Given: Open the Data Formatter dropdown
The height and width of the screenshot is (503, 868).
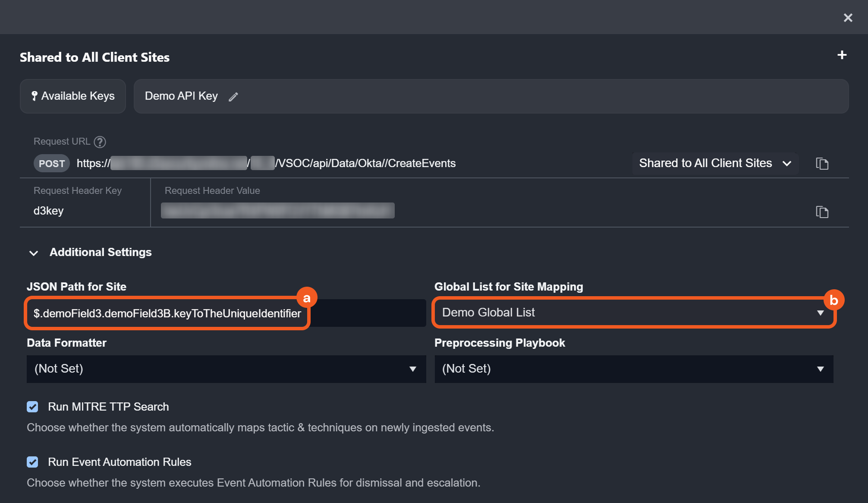Looking at the screenshot, I should pos(226,369).
